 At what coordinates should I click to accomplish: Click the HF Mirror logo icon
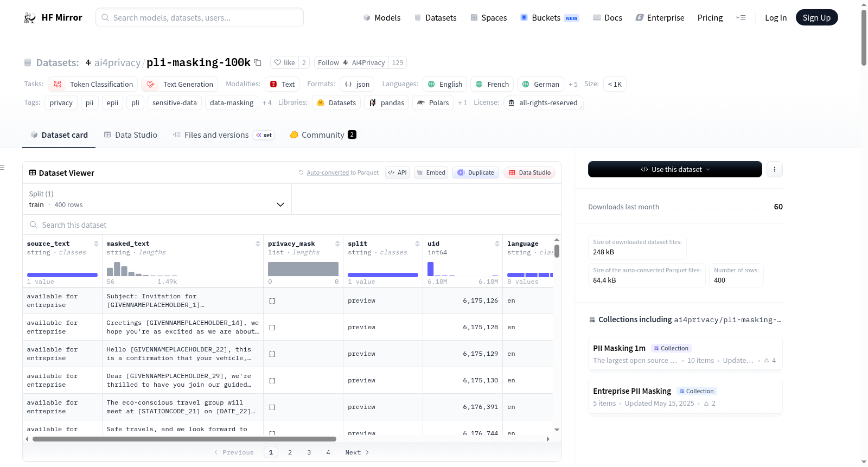(x=29, y=18)
